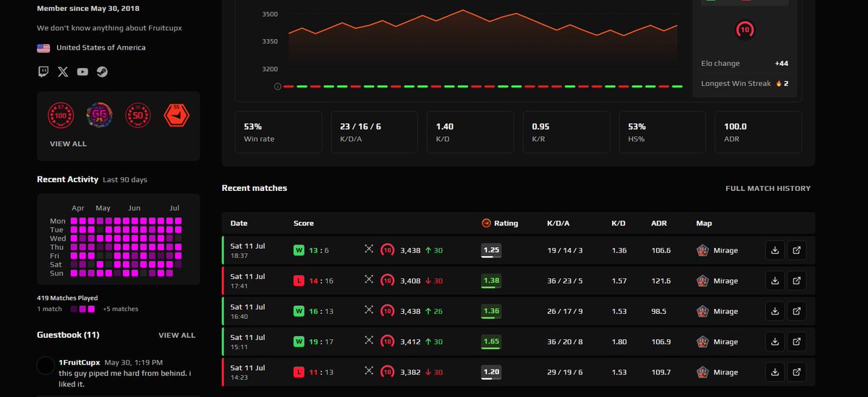Download demo for the 11:13 loss match
This screenshot has height=397, width=868.
pos(775,372)
